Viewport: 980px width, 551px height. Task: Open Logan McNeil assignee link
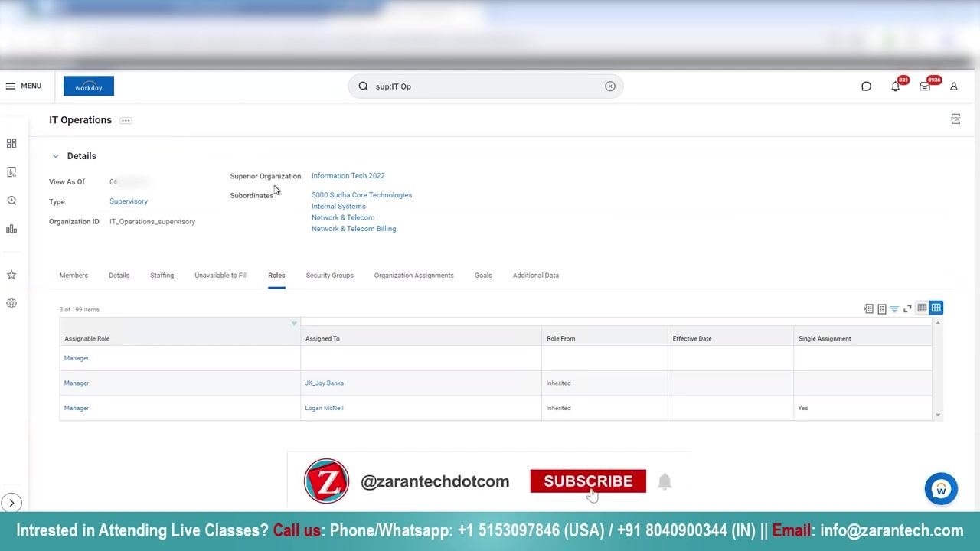(324, 409)
